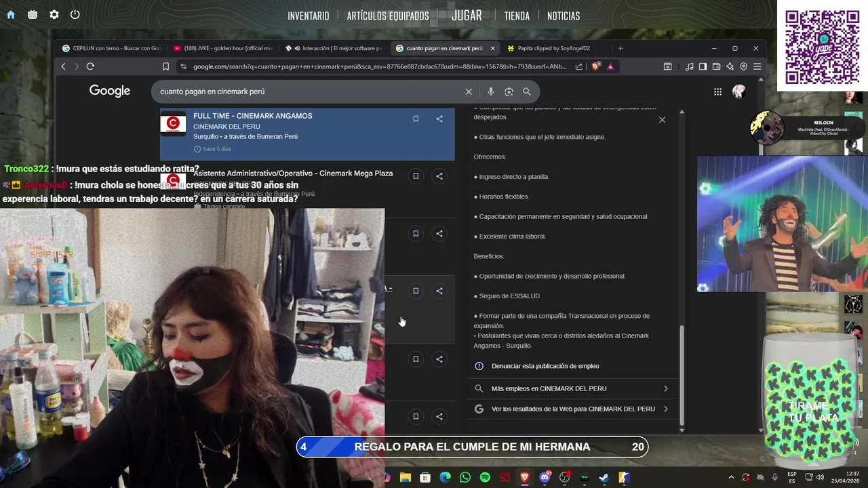The height and width of the screenshot is (488, 868).
Task: Toggle the browser sidebar panel icon
Action: (703, 66)
